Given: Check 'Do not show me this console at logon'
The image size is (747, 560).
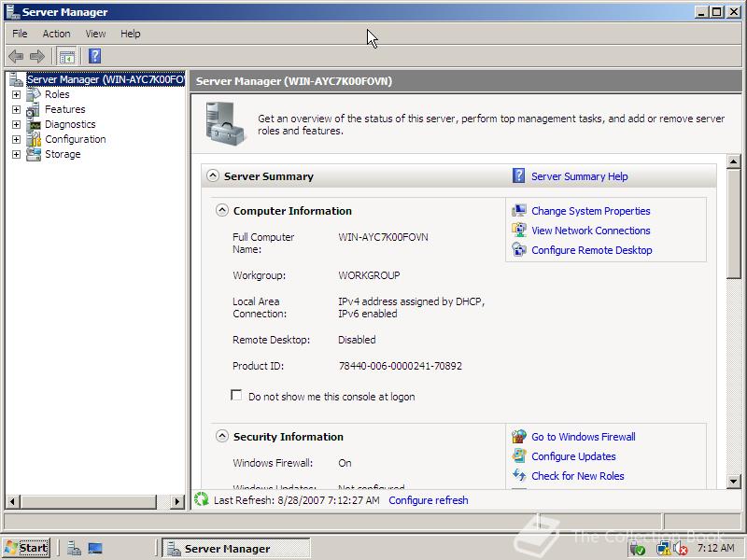Looking at the screenshot, I should point(236,395).
